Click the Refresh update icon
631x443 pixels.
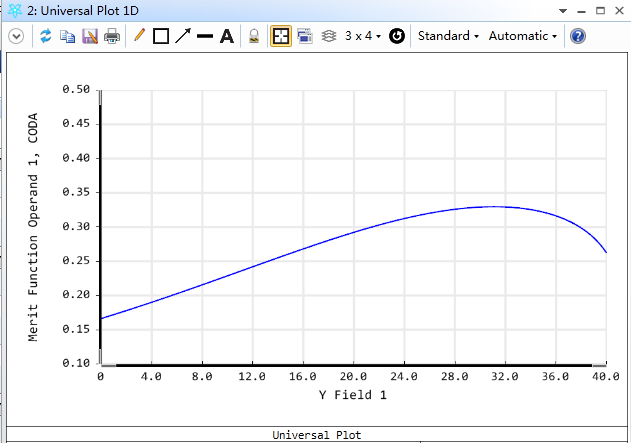[46, 36]
